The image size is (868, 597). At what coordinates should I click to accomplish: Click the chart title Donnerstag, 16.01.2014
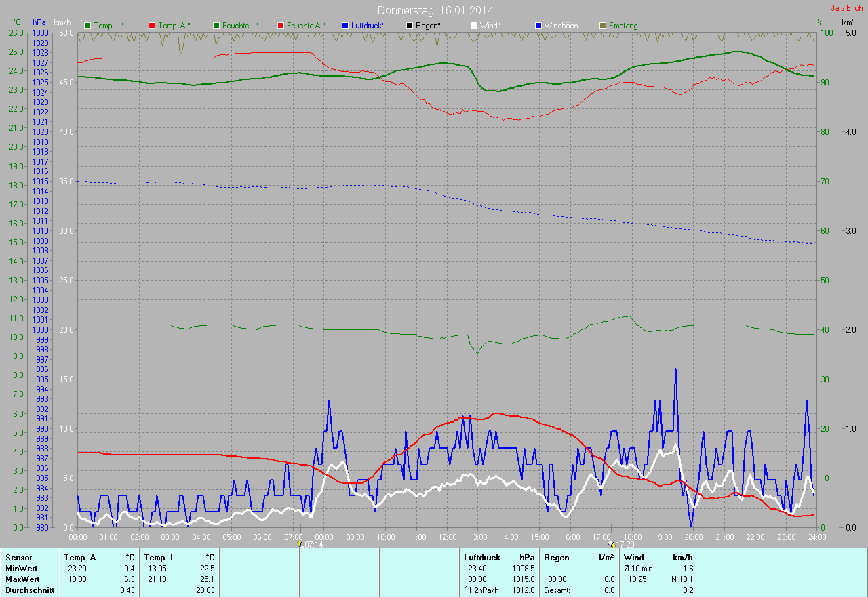click(435, 10)
